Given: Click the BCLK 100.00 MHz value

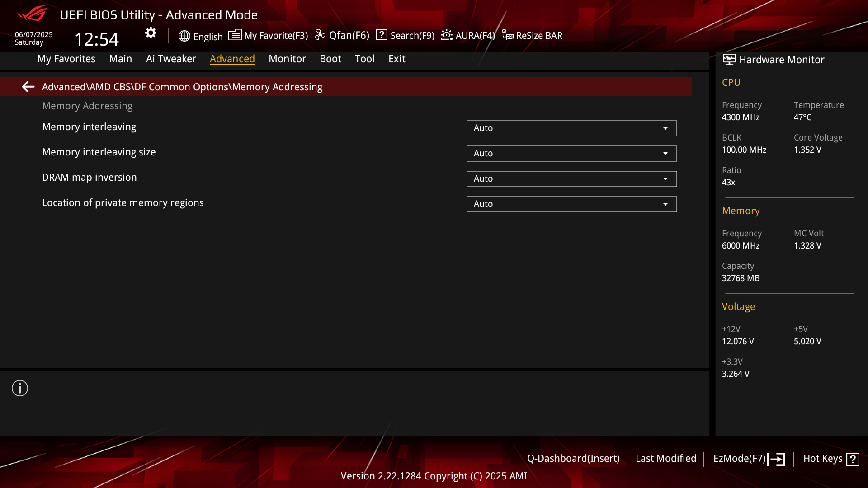Looking at the screenshot, I should [744, 150].
